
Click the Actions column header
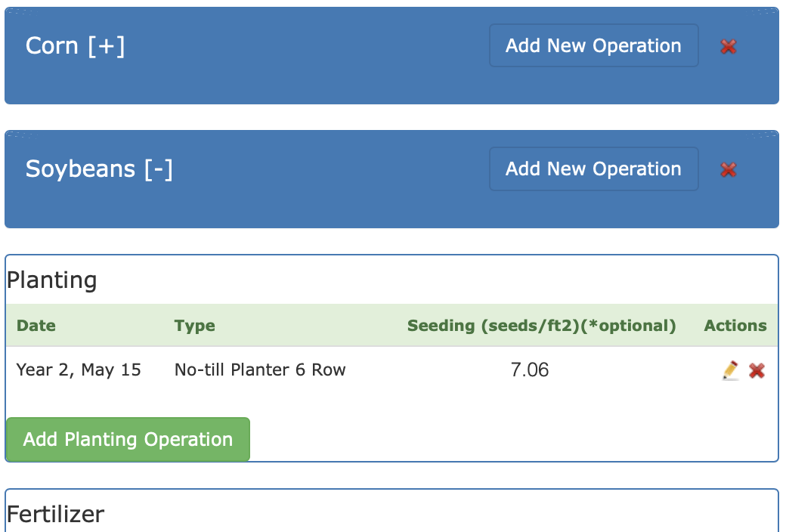pyautogui.click(x=735, y=326)
